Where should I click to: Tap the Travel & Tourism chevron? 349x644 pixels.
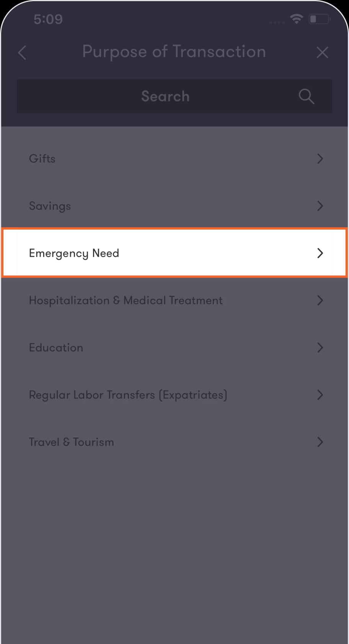320,442
